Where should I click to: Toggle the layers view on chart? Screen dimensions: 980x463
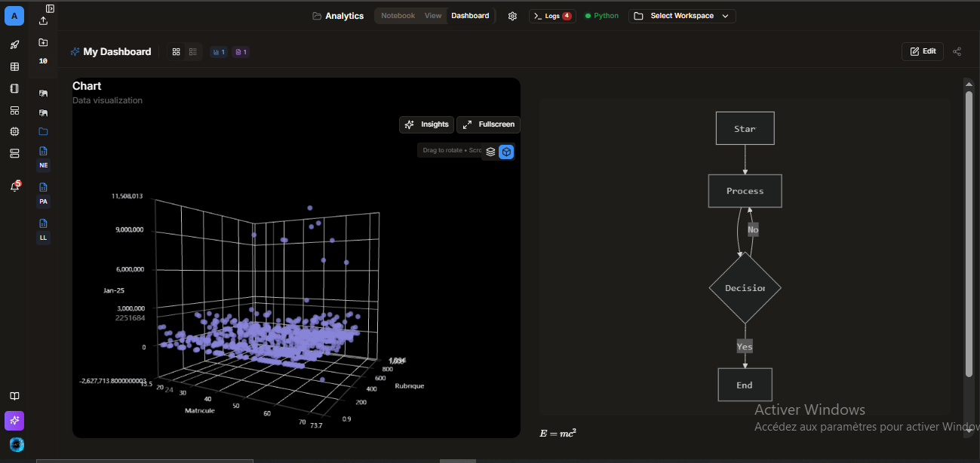point(490,152)
